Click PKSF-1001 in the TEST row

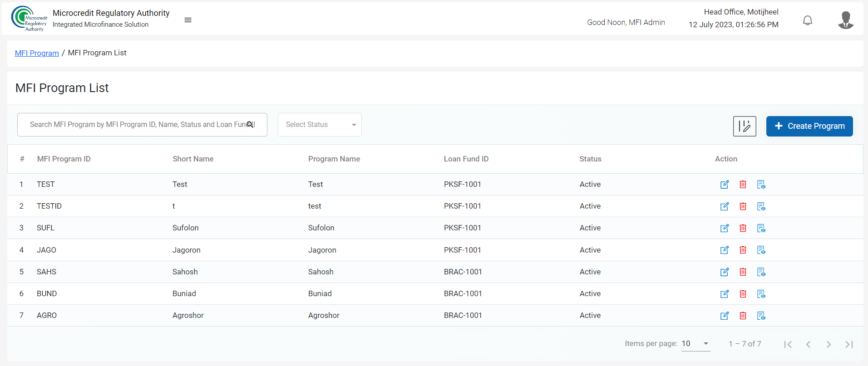(463, 184)
